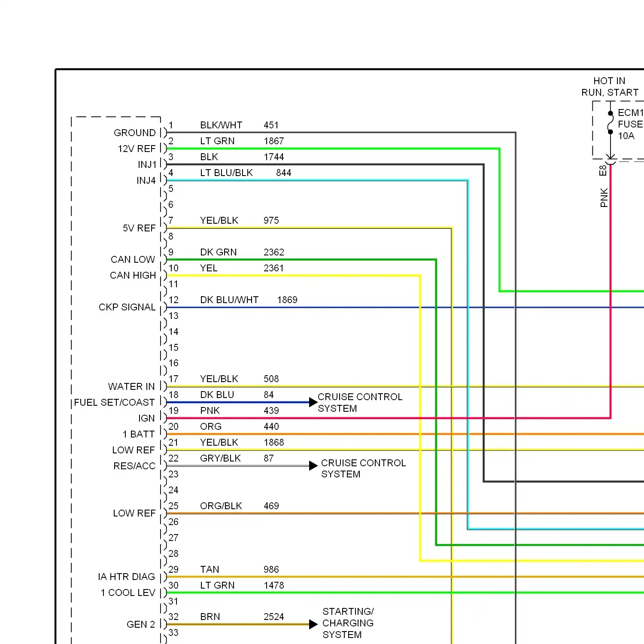
Task: Click circuit number 469
Action: [x=271, y=506]
